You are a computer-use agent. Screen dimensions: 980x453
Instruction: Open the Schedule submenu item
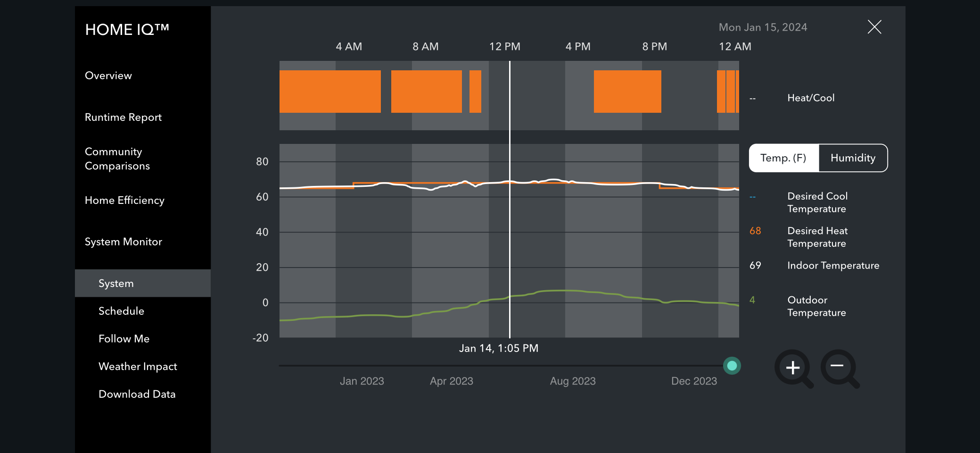click(121, 311)
